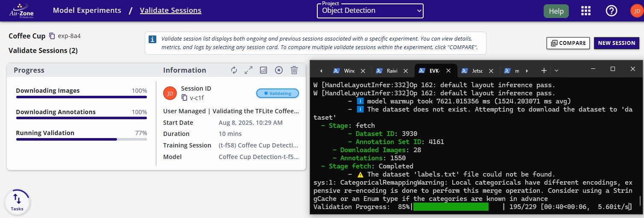Delete the validate session with trash icon

[294, 70]
